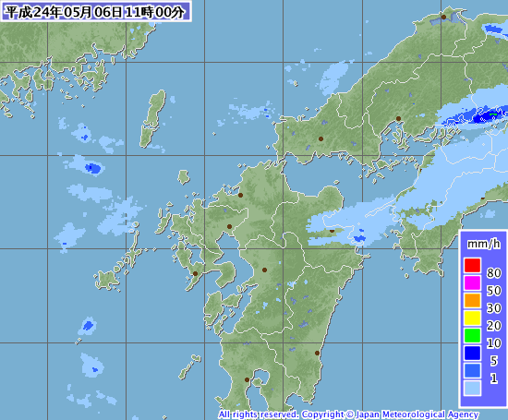The image size is (508, 420).
Task: Click the mm/h unit label in legend
Action: tap(483, 244)
